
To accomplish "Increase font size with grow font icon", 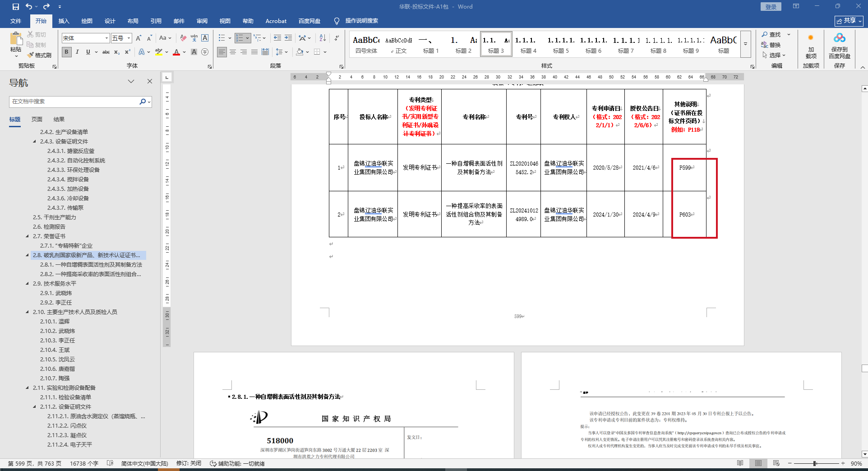I will [139, 38].
